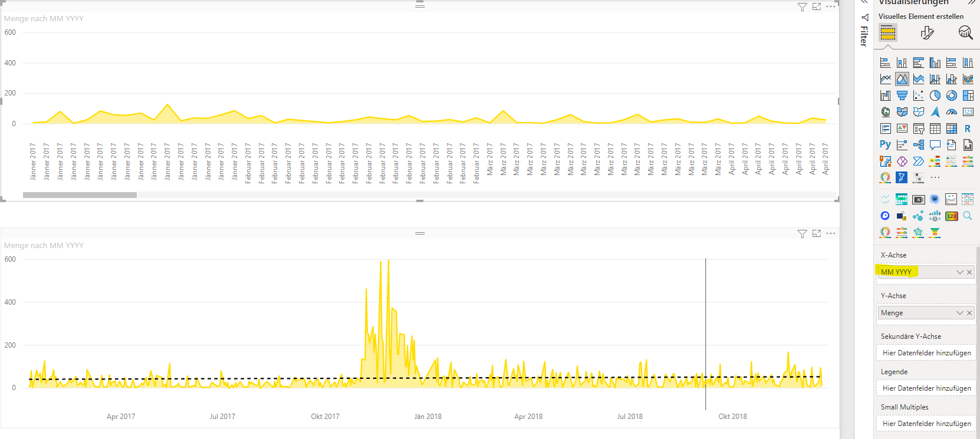Select the Q&A speech bubble visual
This screenshot has width=980, height=439.
[935, 145]
